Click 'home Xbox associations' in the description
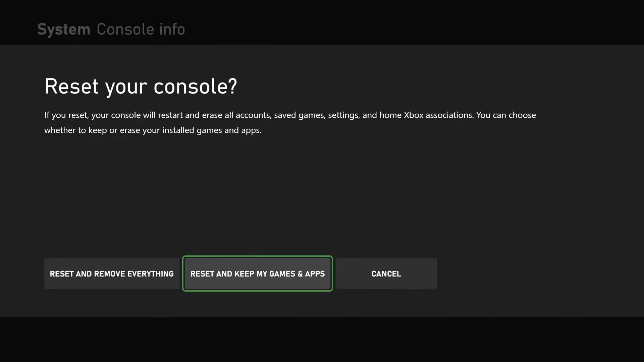 [426, 115]
